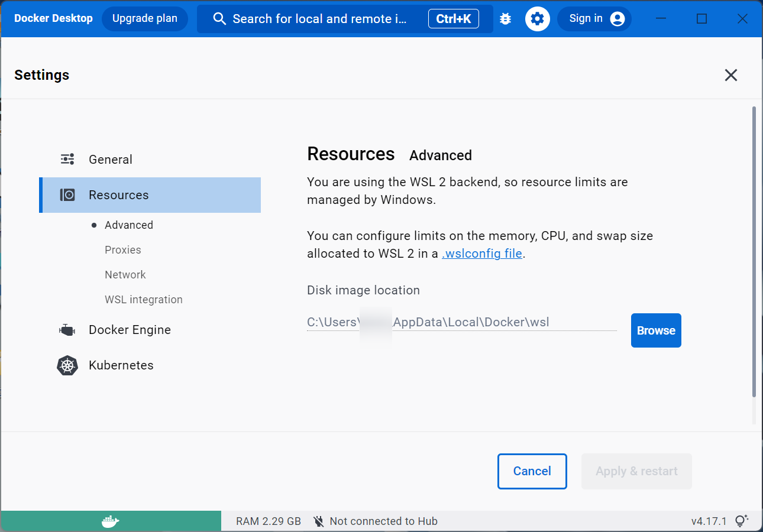763x532 pixels.
Task: Click the Upgrade plan button
Action: (x=145, y=19)
